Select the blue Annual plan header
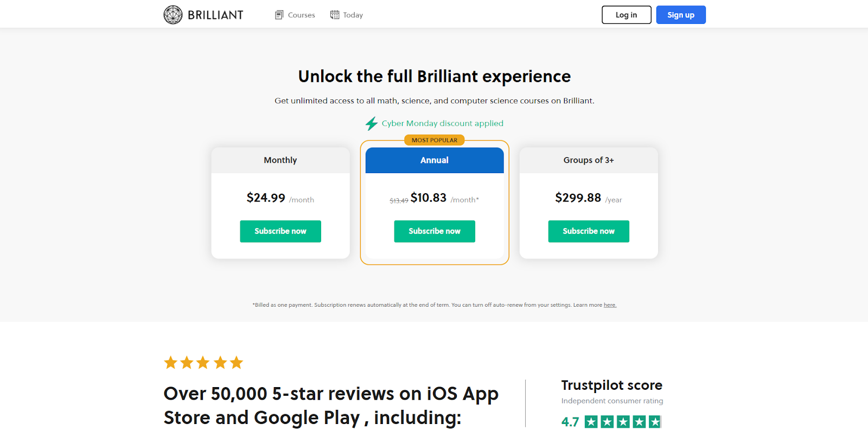This screenshot has height=443, width=868. click(x=435, y=160)
